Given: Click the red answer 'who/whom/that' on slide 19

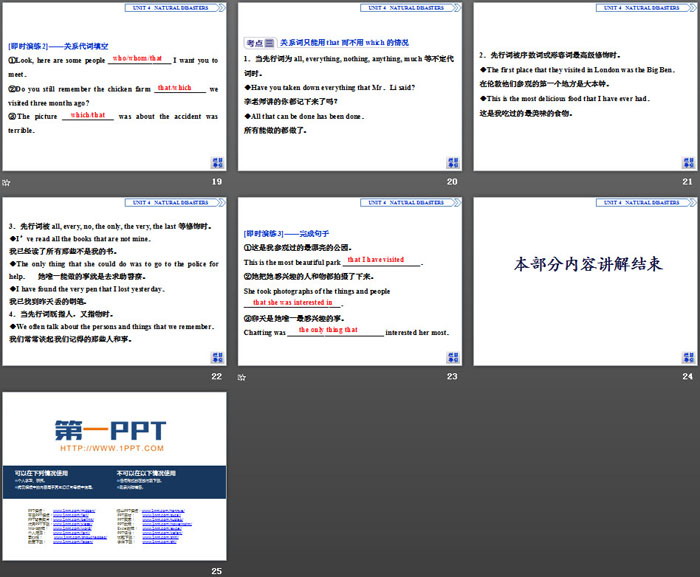Looking at the screenshot, I should pos(137,59).
